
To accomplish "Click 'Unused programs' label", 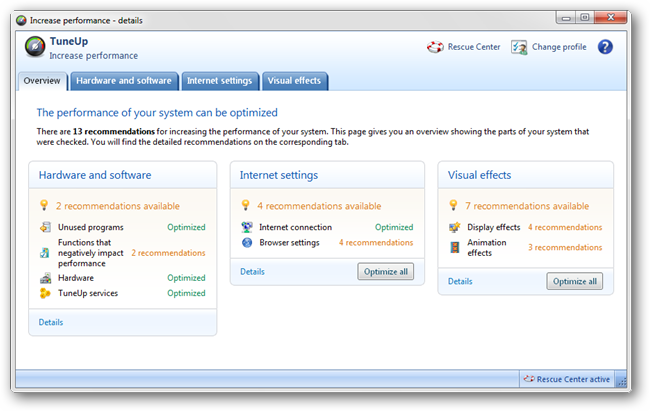I will pos(91,227).
